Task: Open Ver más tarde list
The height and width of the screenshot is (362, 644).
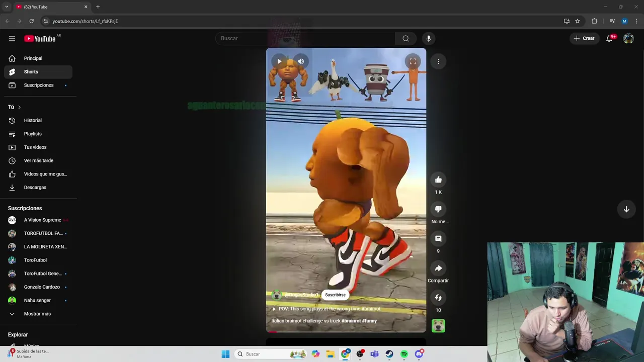Action: (38, 160)
